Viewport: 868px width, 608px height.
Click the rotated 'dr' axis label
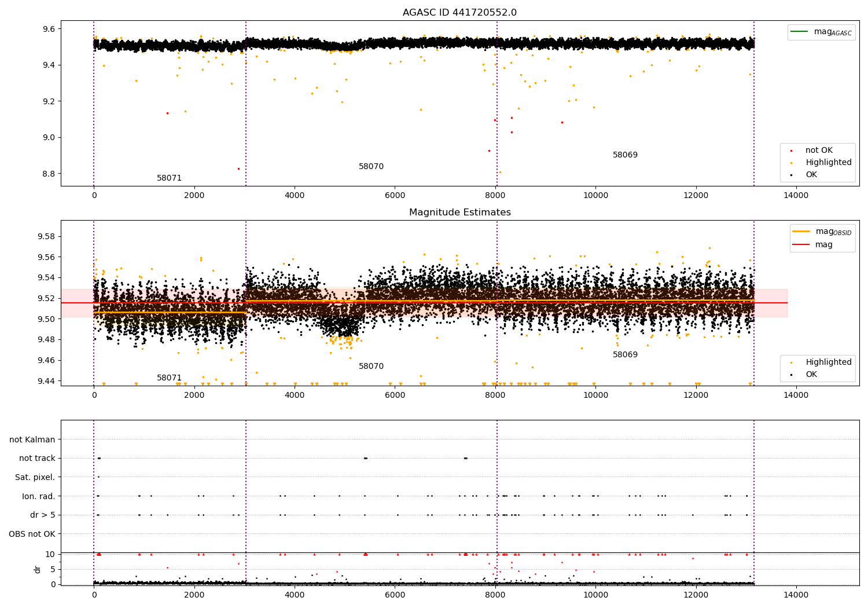(x=38, y=569)
